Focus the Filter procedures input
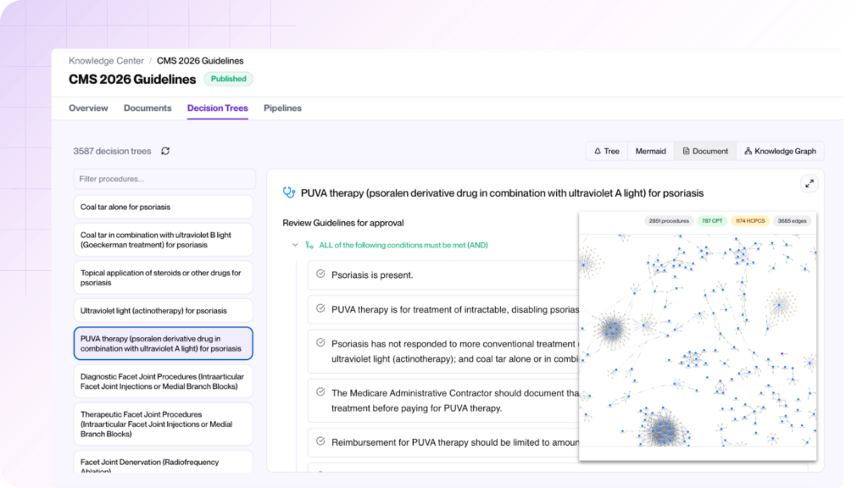 click(164, 179)
